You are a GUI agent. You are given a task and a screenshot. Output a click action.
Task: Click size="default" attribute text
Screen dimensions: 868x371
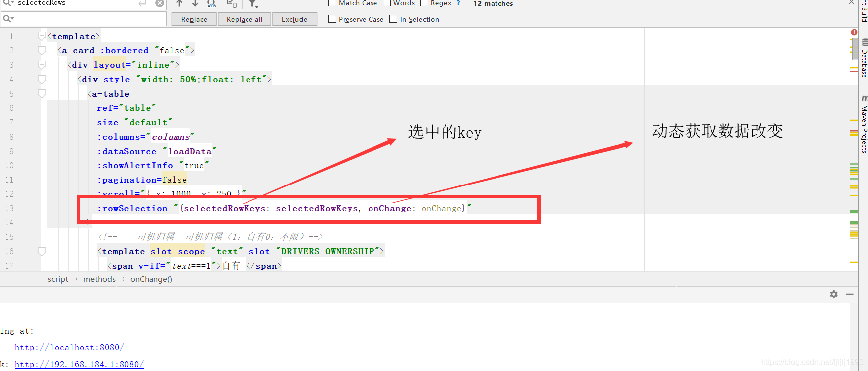click(134, 122)
